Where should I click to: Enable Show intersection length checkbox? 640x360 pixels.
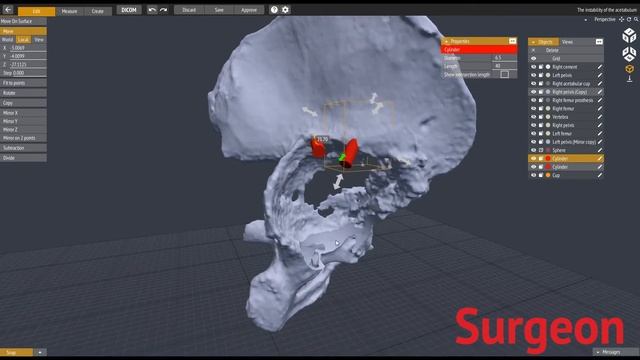click(504, 74)
